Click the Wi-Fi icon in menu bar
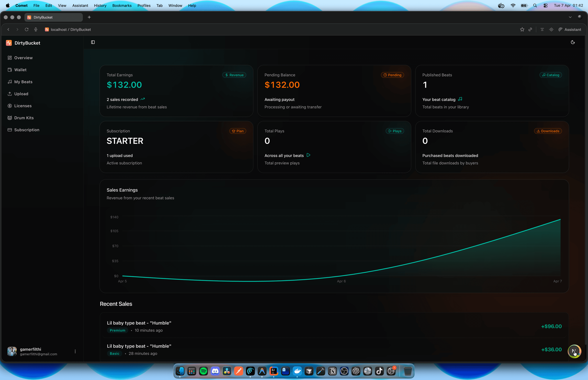The width and height of the screenshot is (588, 380). 513,5
